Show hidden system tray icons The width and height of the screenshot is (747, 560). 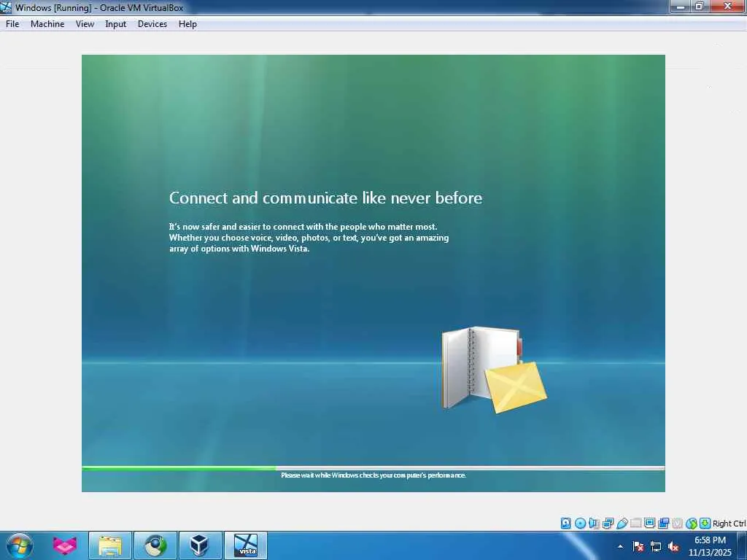(x=620, y=546)
